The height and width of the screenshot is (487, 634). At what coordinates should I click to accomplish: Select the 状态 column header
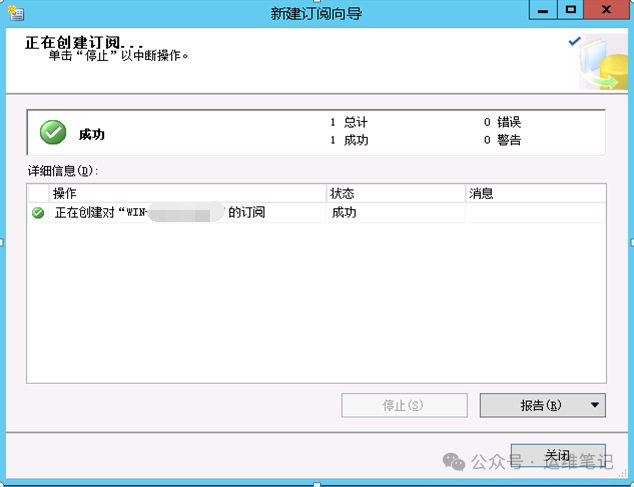click(x=396, y=193)
